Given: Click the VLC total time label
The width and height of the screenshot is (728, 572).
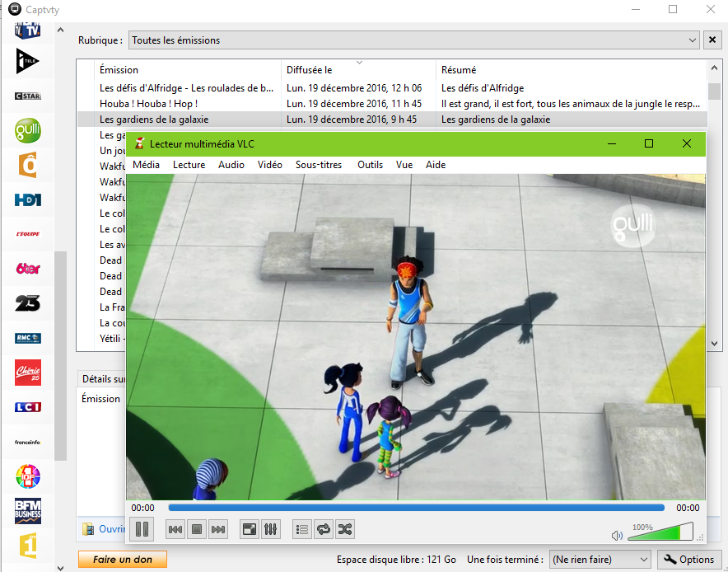Looking at the screenshot, I should (688, 508).
